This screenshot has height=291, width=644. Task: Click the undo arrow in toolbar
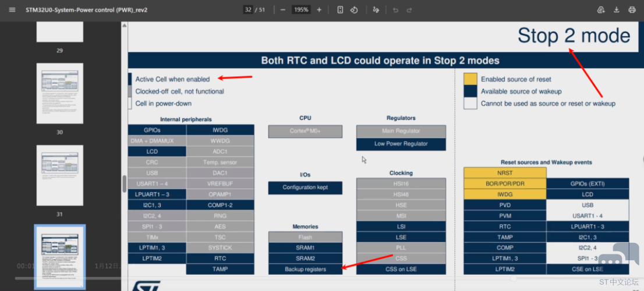395,9
